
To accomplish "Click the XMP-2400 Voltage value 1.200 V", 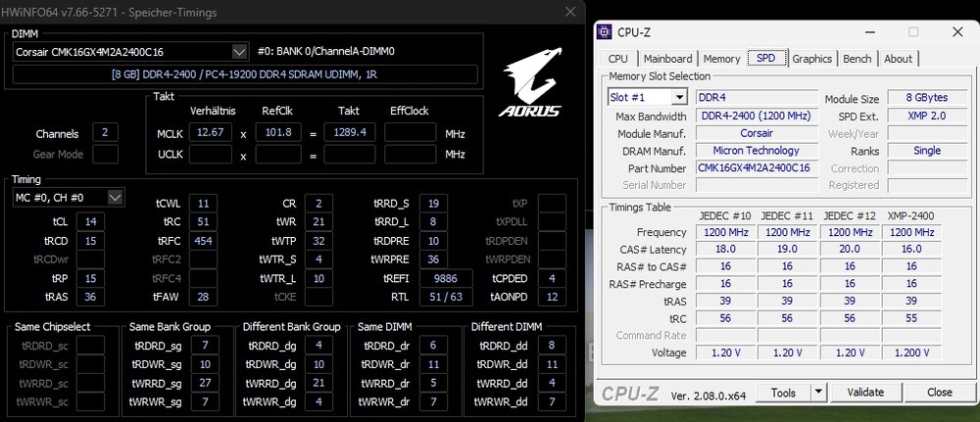I will click(x=911, y=352).
